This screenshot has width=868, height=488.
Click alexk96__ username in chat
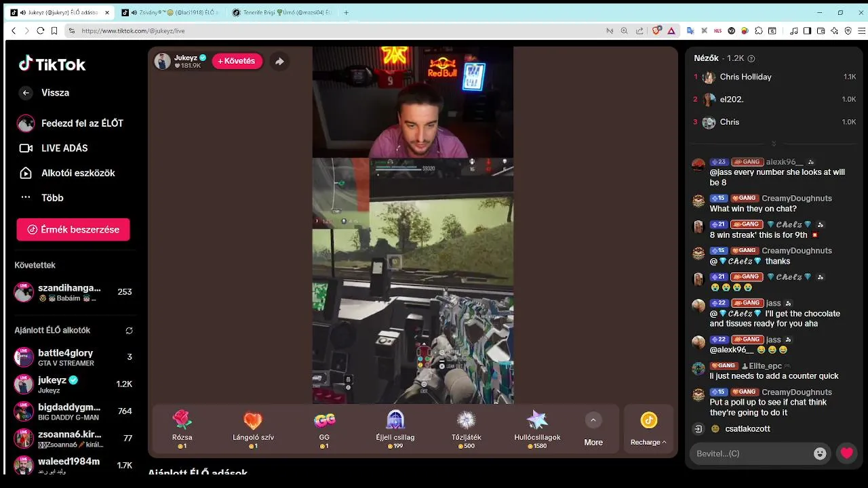click(785, 162)
